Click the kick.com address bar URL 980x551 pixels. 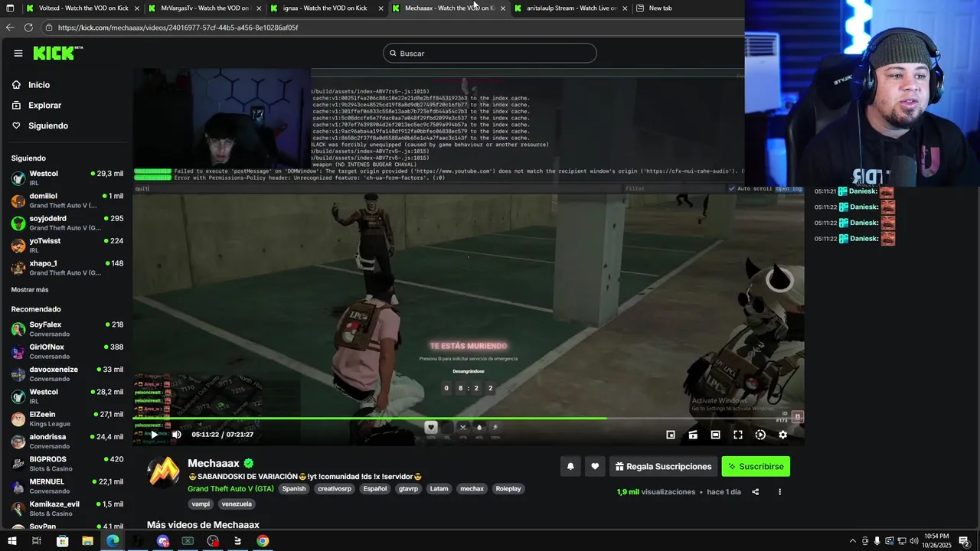[178, 28]
